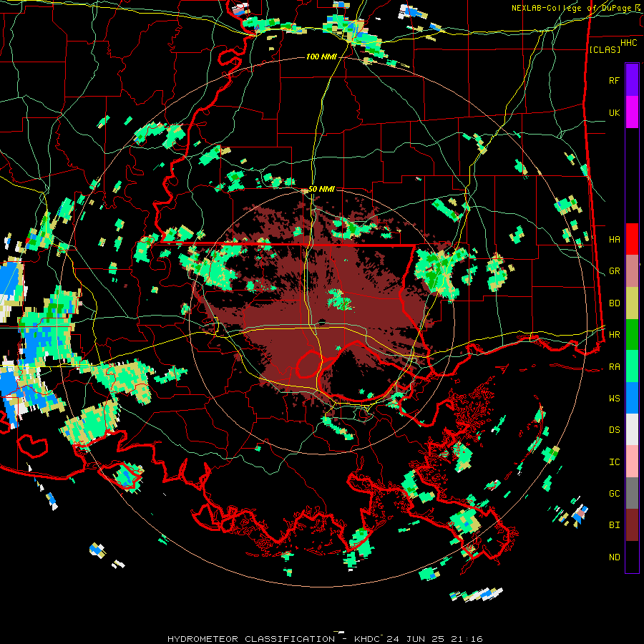Click the UK legend label text
Image resolution: width=644 pixels, height=644 pixels.
point(614,112)
